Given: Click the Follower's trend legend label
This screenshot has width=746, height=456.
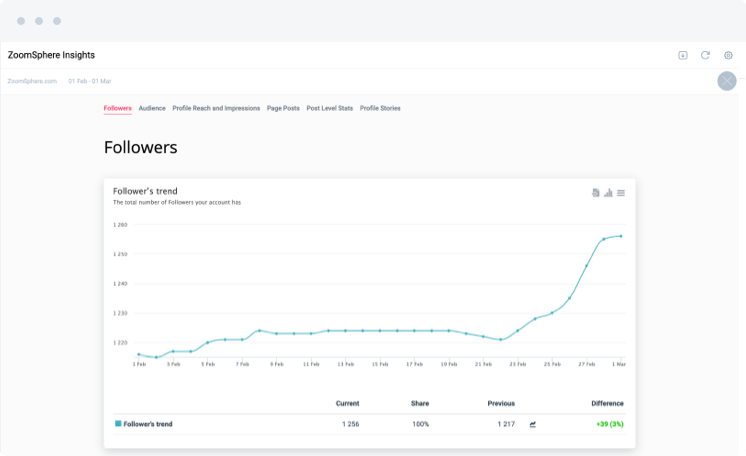Looking at the screenshot, I should (x=148, y=424).
